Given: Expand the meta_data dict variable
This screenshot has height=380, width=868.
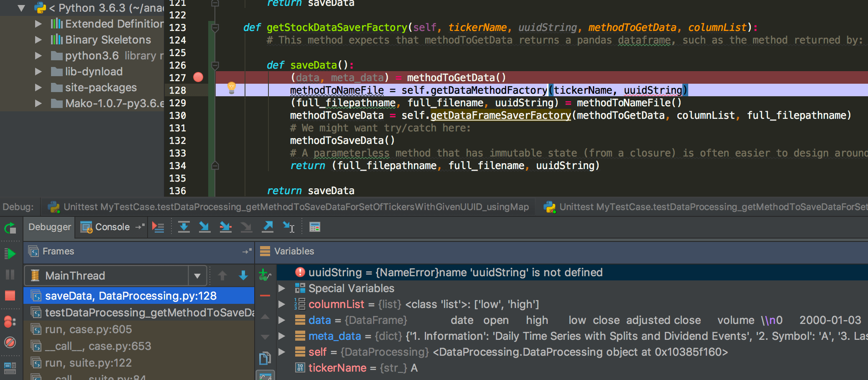Looking at the screenshot, I should coord(282,336).
